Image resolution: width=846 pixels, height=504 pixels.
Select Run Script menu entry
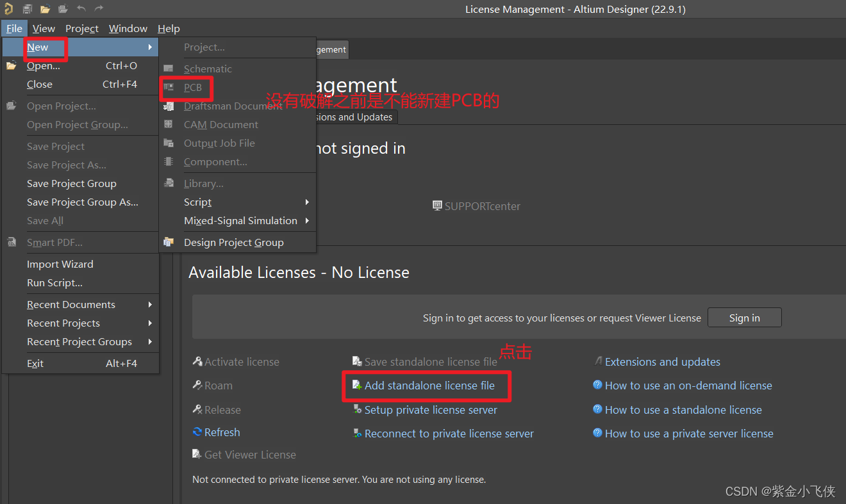(x=54, y=283)
